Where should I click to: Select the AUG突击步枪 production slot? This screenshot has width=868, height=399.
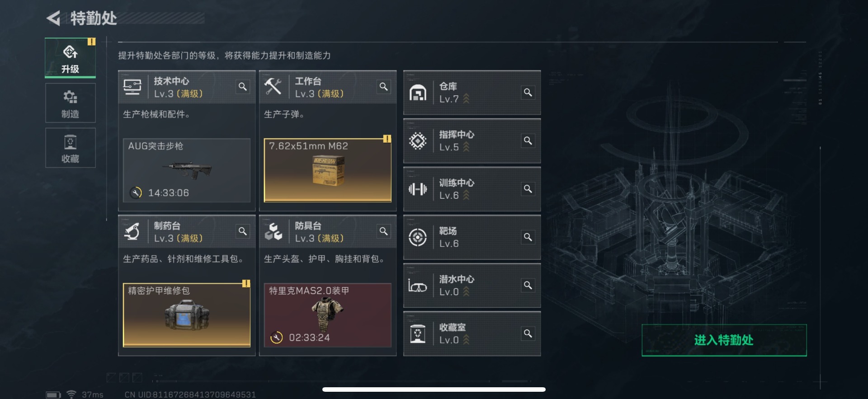point(187,170)
